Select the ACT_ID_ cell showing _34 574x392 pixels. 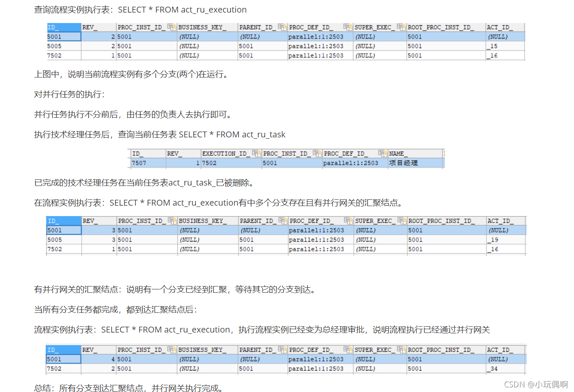click(x=506, y=369)
